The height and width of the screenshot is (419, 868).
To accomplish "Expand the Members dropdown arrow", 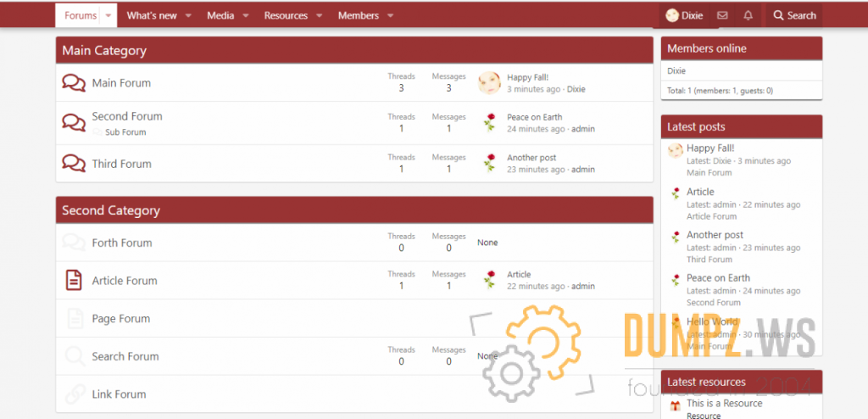I will click(390, 15).
